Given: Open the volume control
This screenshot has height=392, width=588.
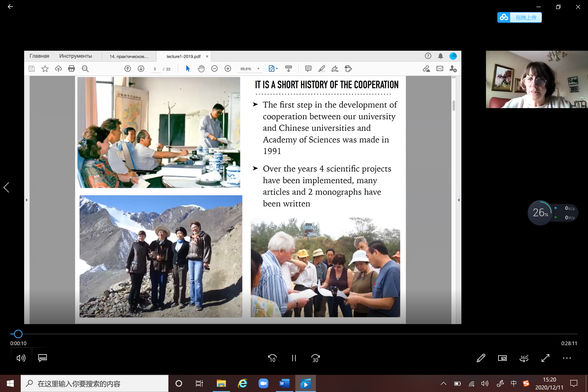Looking at the screenshot, I should (x=21, y=358).
